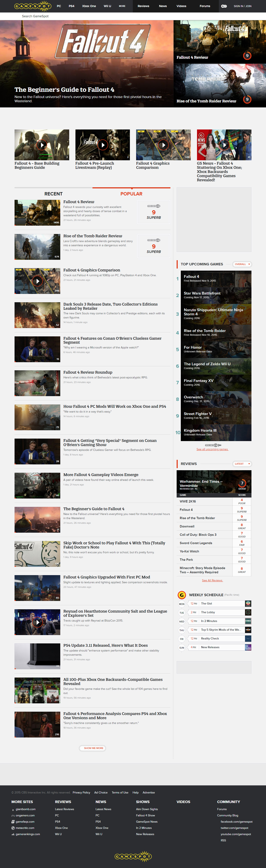Switch to the Recent tab
This screenshot has width=266, height=868.
coord(53,194)
